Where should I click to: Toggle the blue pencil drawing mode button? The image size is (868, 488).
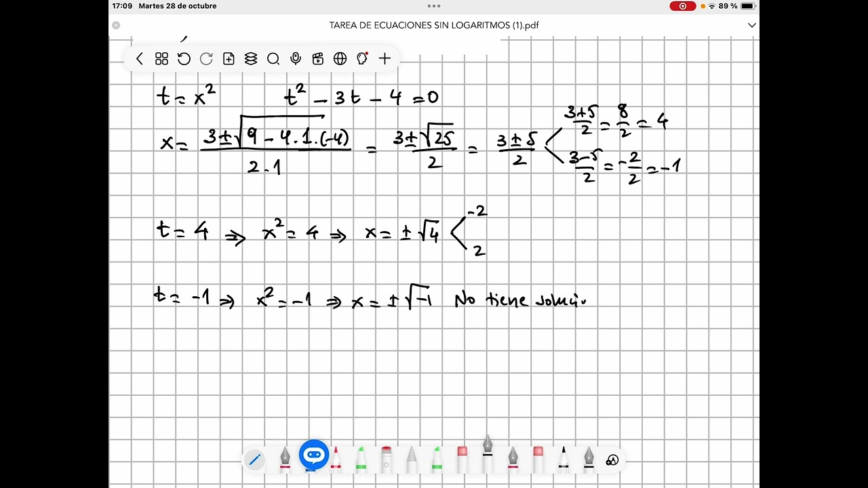(x=254, y=460)
